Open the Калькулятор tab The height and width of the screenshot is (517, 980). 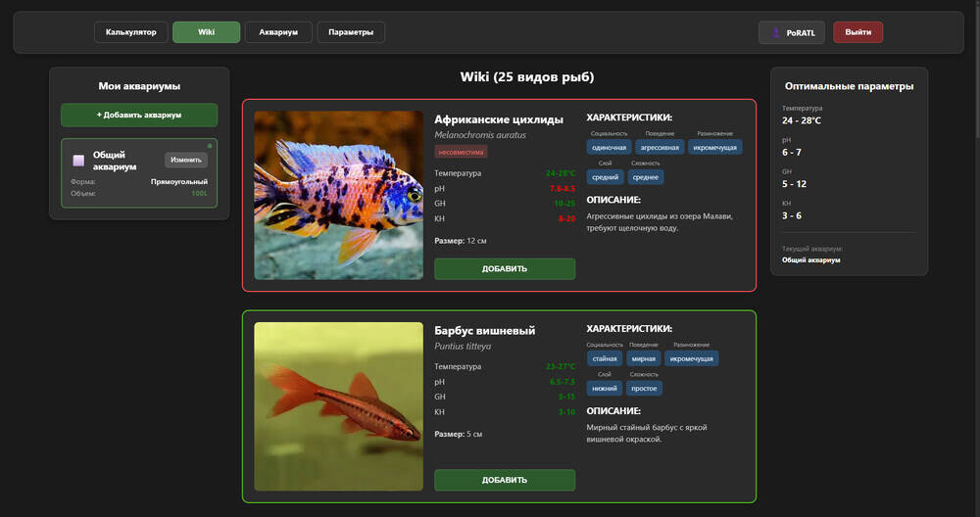[131, 32]
